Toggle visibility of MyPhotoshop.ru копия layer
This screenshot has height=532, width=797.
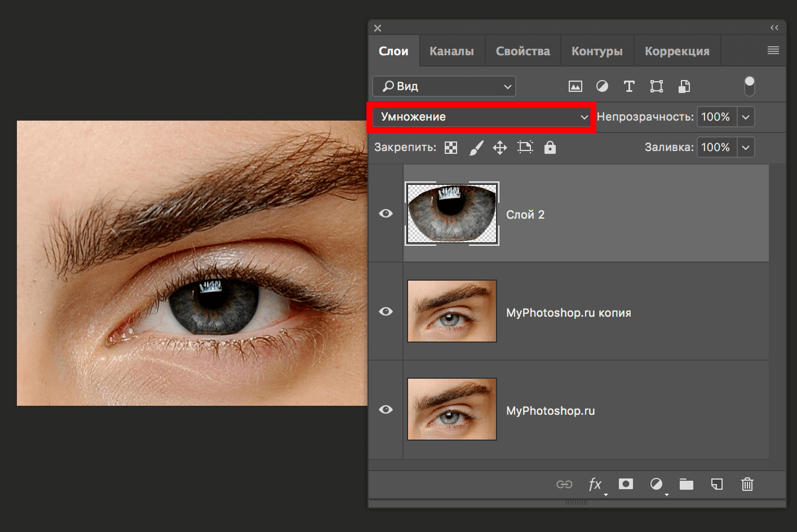(386, 312)
